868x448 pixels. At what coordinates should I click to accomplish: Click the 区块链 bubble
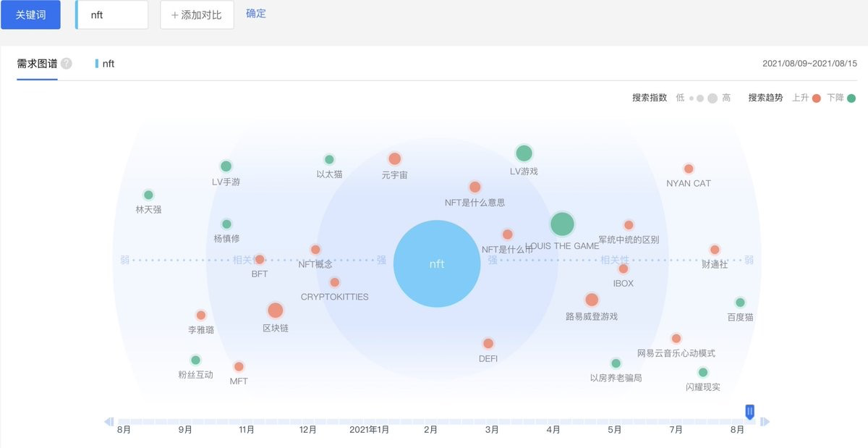tap(275, 312)
